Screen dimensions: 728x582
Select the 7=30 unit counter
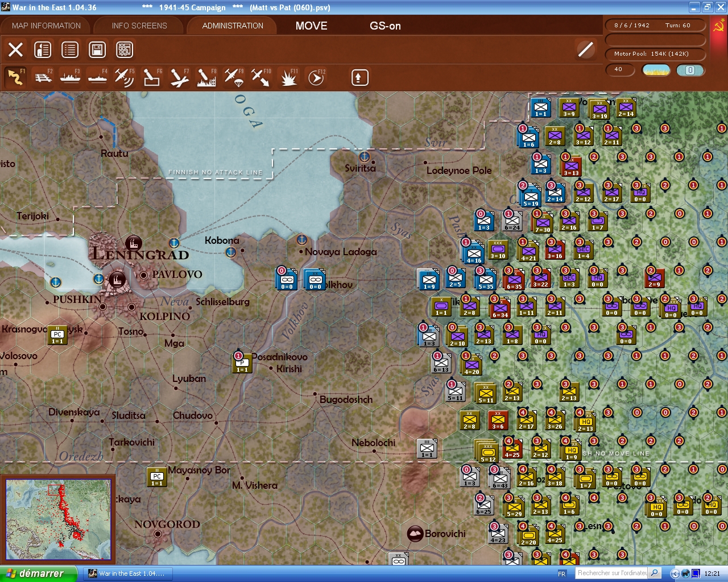[x=543, y=222]
